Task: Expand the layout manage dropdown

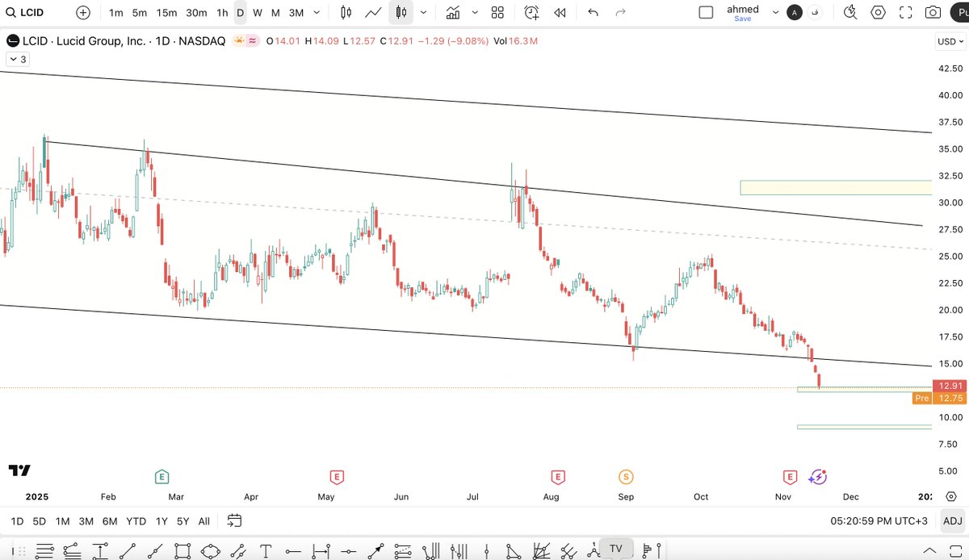Action: pyautogui.click(x=776, y=12)
